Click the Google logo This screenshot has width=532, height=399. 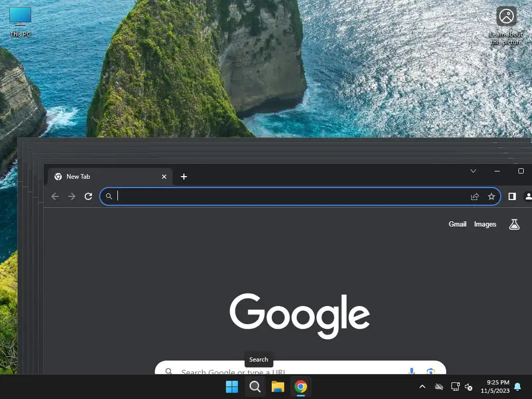pos(300,316)
